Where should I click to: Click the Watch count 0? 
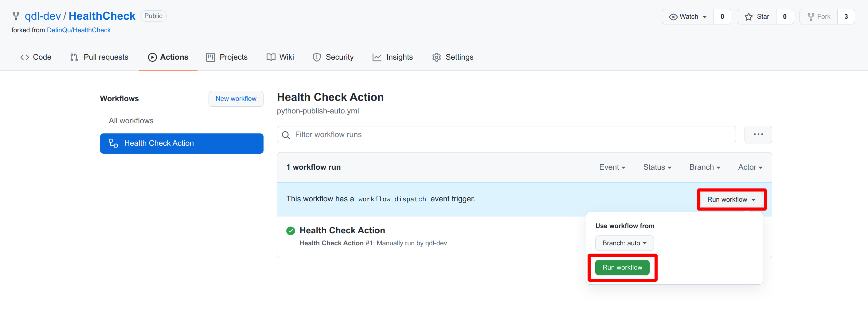(722, 17)
